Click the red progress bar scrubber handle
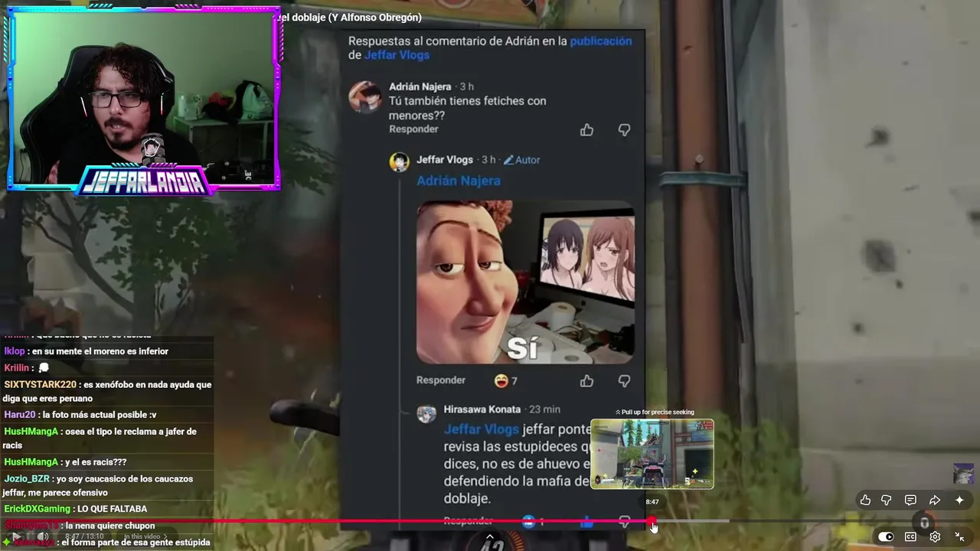980x551 pixels. tap(651, 521)
